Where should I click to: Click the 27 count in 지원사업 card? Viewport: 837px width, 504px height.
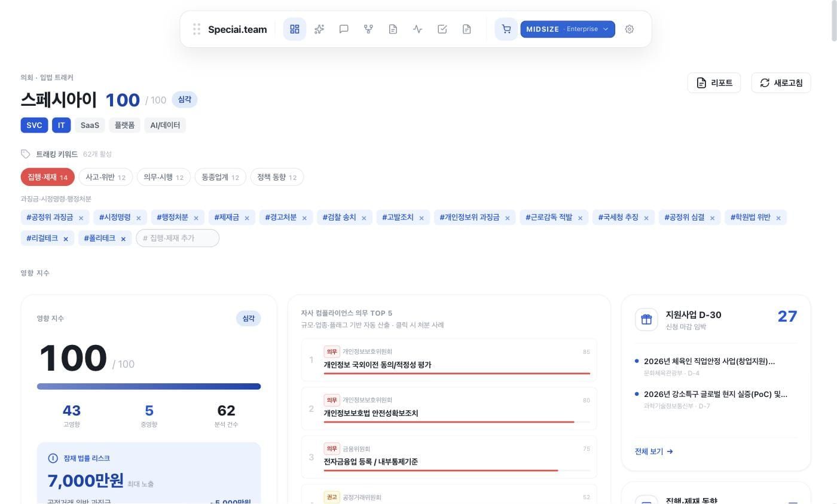click(787, 316)
